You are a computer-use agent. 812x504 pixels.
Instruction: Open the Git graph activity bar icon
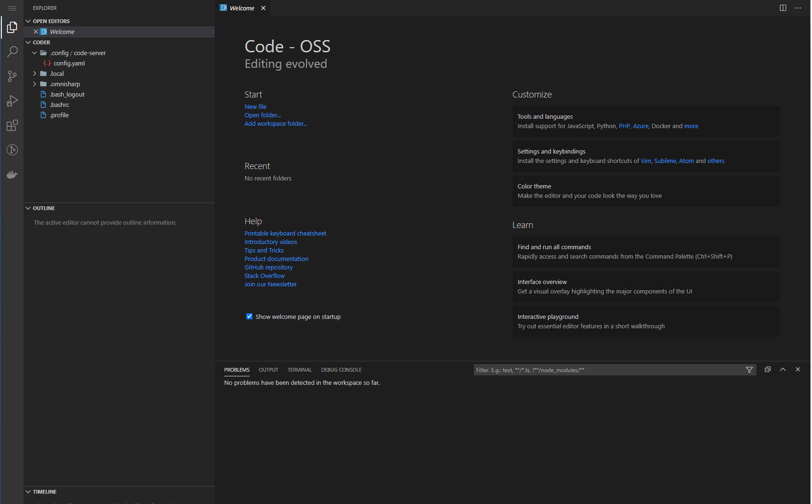[12, 150]
